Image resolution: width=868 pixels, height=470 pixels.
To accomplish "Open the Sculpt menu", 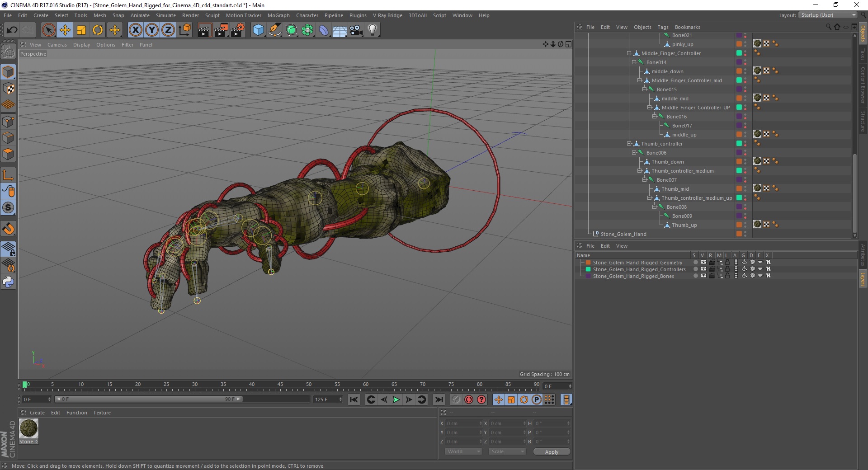I will coord(212,15).
